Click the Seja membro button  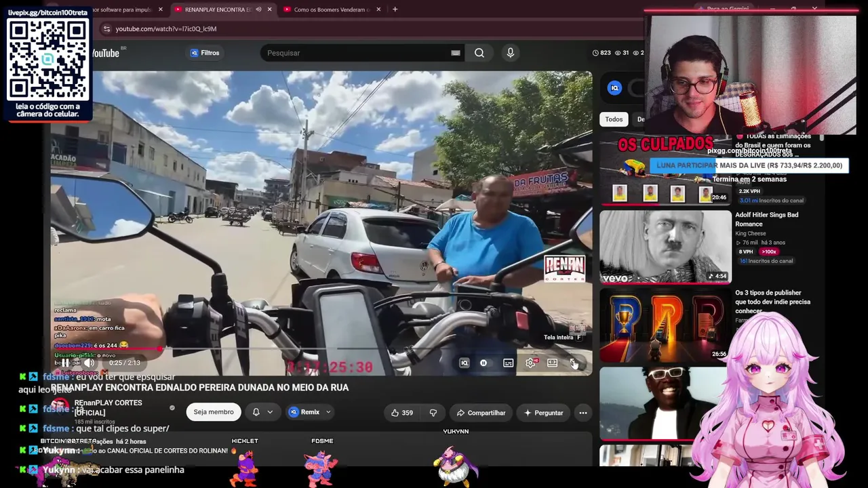(x=214, y=412)
